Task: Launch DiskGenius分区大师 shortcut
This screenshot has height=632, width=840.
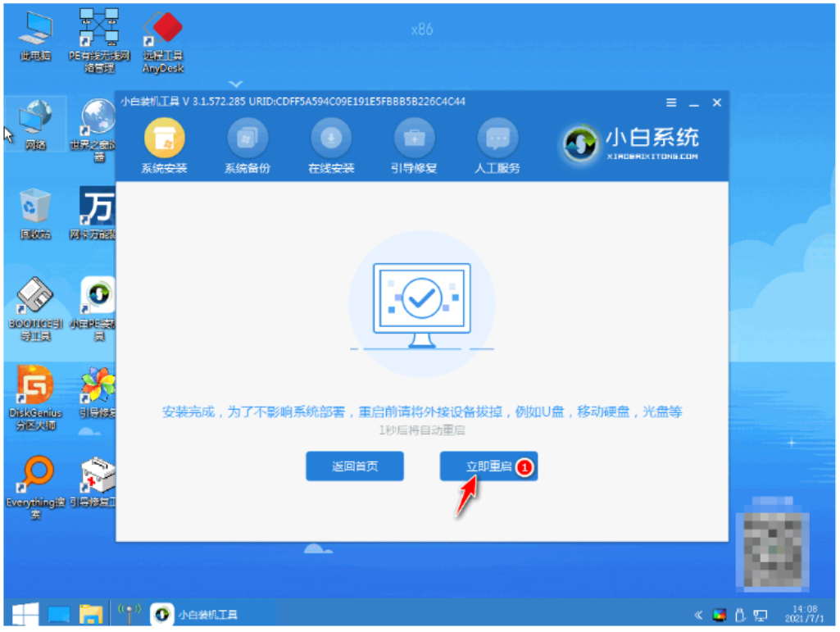Action: pyautogui.click(x=35, y=398)
